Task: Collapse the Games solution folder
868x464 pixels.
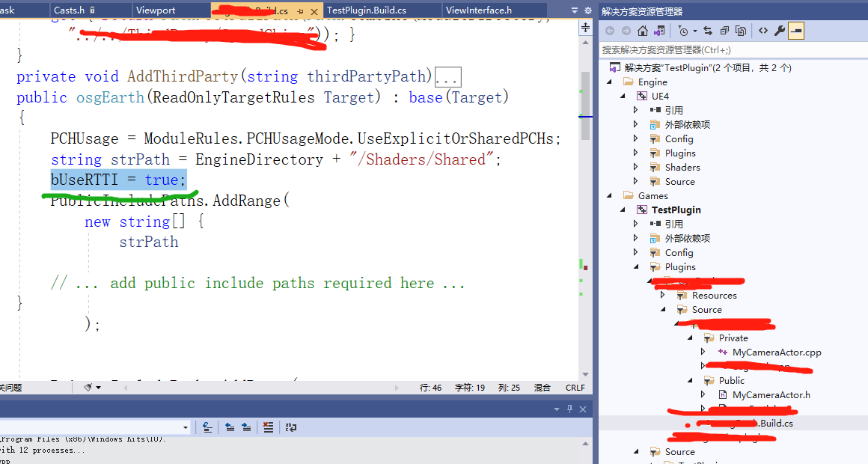Action: 610,195
